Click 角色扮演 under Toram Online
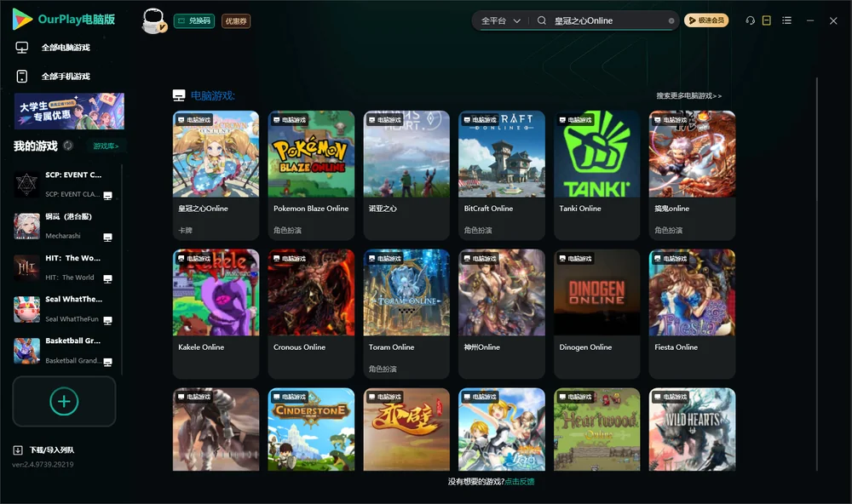 (x=383, y=369)
